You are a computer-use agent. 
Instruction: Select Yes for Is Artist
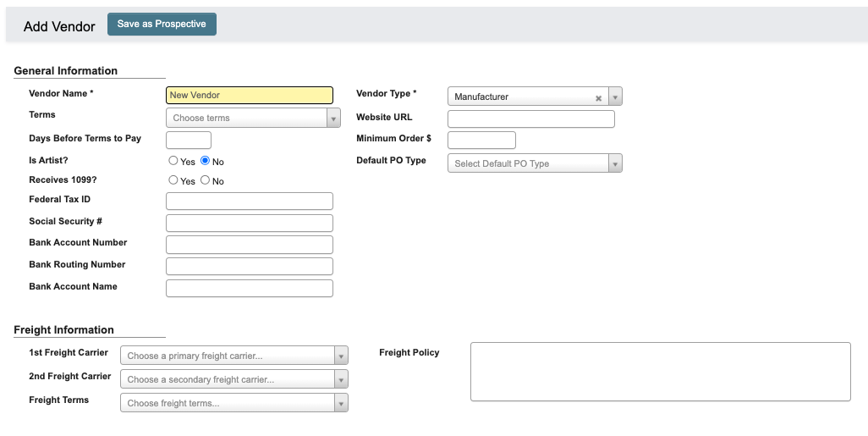[173, 161]
